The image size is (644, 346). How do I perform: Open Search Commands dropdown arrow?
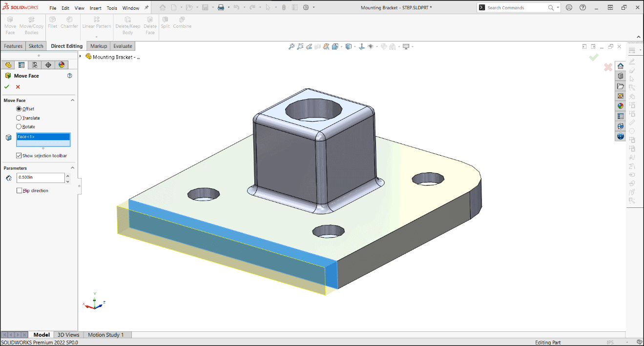point(558,8)
